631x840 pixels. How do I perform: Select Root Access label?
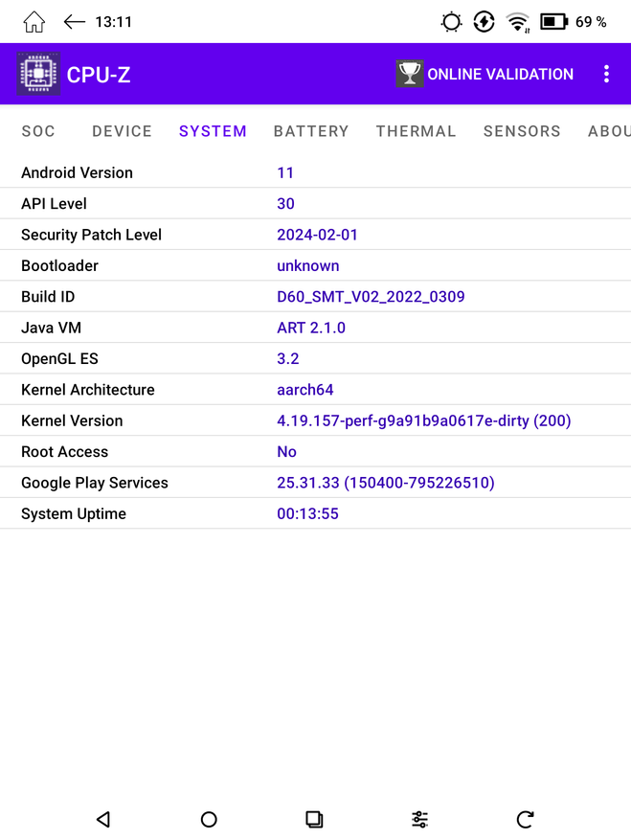point(65,451)
